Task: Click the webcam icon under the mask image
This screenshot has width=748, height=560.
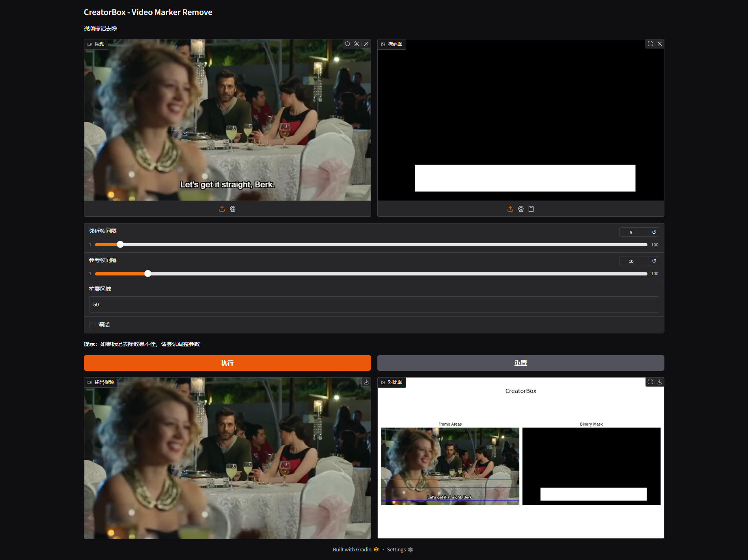Action: tap(521, 209)
